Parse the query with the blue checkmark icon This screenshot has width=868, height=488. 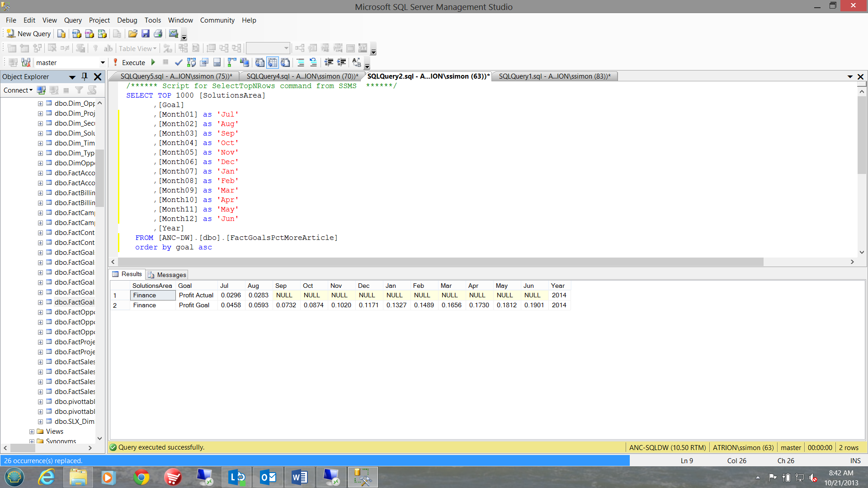(x=179, y=63)
